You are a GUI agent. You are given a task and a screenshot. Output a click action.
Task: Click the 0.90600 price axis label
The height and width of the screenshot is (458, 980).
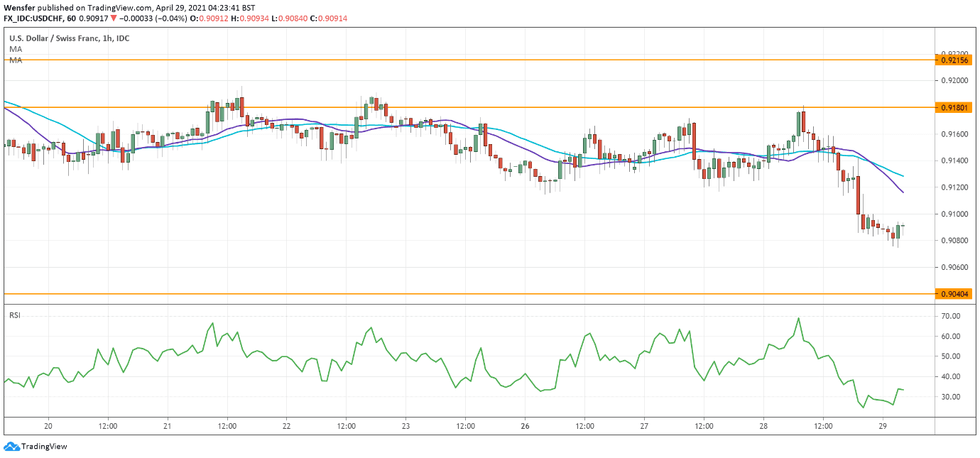pos(954,267)
